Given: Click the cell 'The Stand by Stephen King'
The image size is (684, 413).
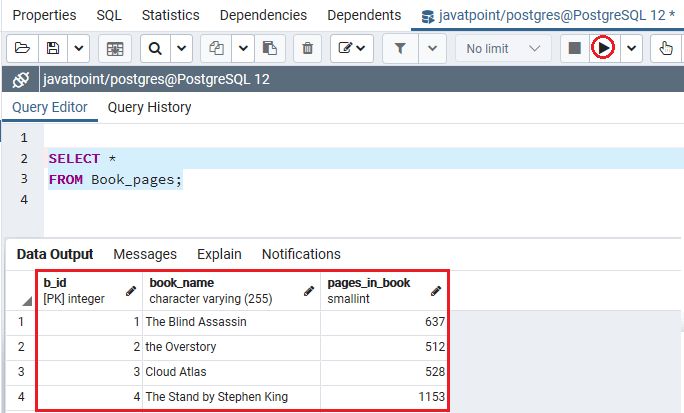Looking at the screenshot, I should tap(232, 397).
